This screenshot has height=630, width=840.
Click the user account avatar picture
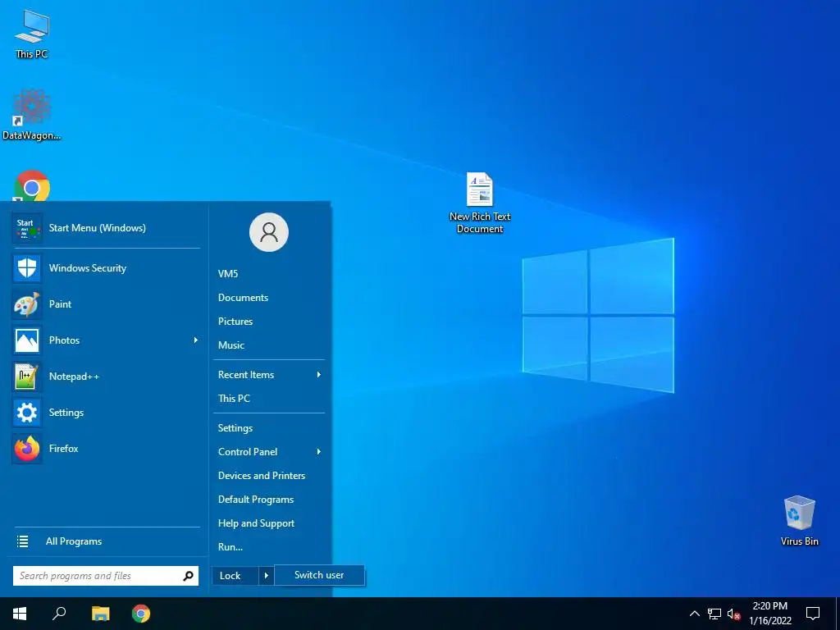click(269, 232)
